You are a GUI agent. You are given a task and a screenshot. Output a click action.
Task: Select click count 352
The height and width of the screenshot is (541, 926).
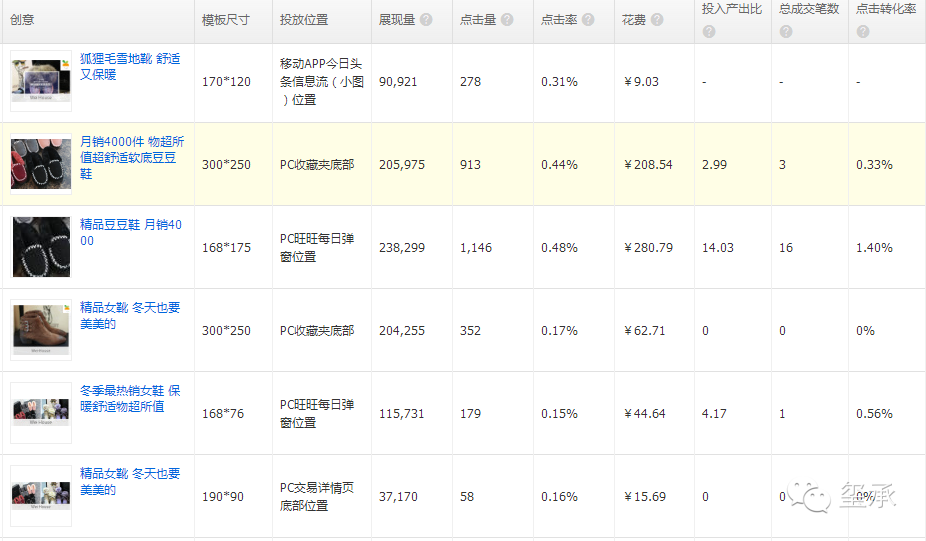coord(470,331)
